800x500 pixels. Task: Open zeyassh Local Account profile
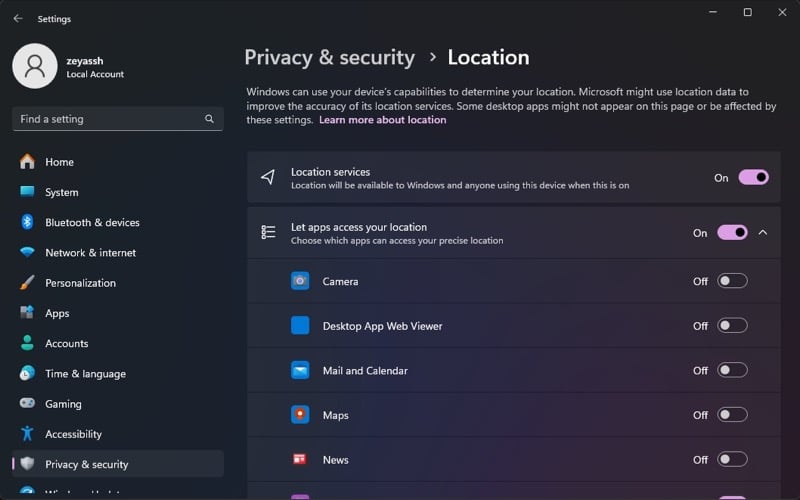click(x=68, y=66)
